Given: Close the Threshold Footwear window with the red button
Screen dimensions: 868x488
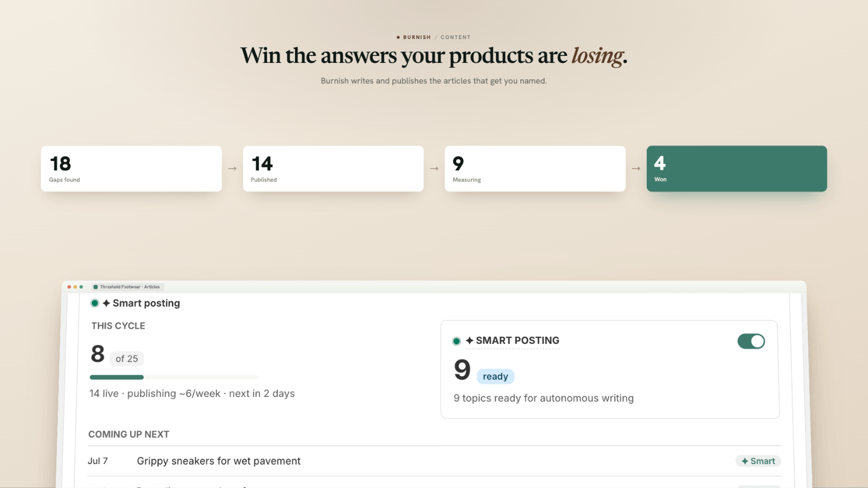Looking at the screenshot, I should [x=69, y=287].
